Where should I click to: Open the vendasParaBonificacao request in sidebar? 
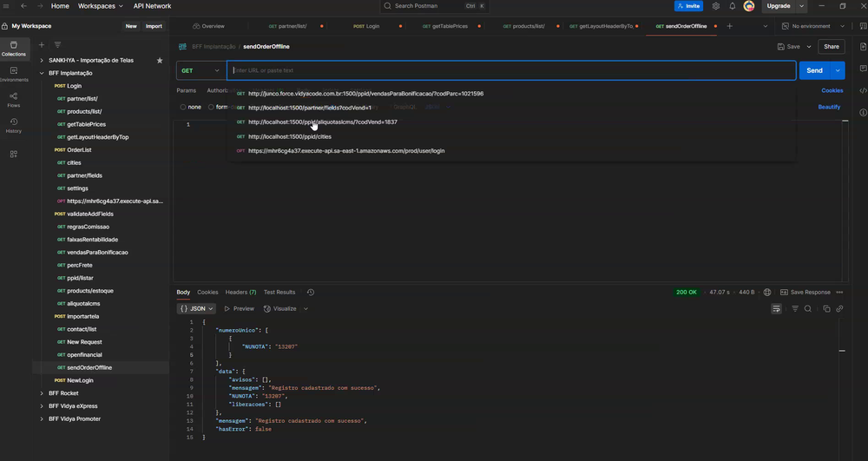(97, 253)
